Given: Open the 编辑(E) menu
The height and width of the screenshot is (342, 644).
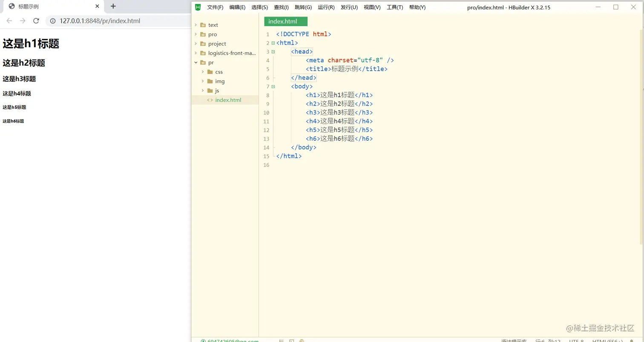Looking at the screenshot, I should click(x=237, y=7).
